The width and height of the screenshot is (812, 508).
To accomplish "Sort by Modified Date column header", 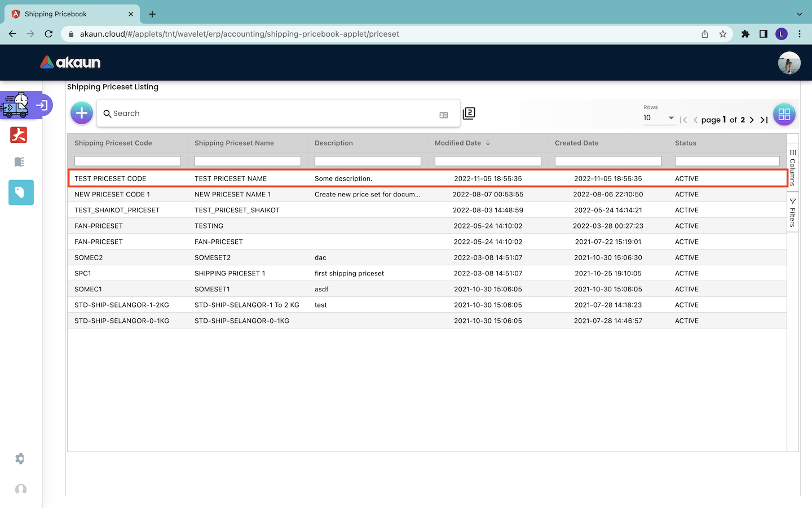I will click(x=458, y=143).
